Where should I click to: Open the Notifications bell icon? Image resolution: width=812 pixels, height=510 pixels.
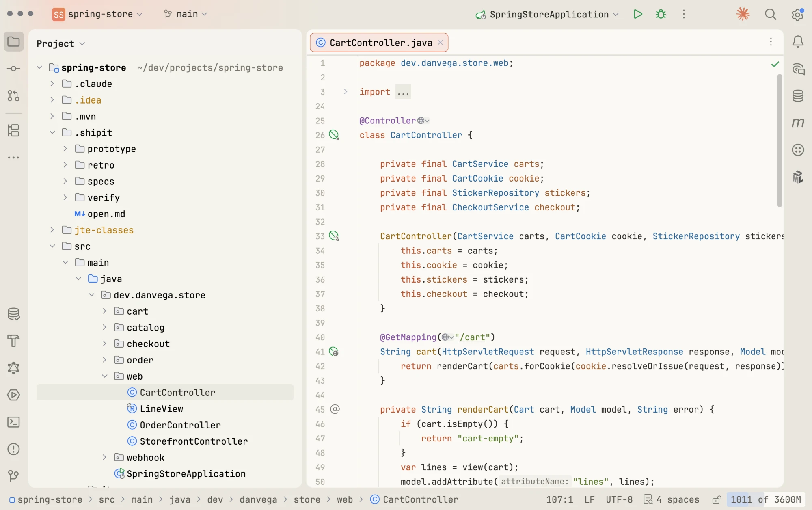[798, 41]
